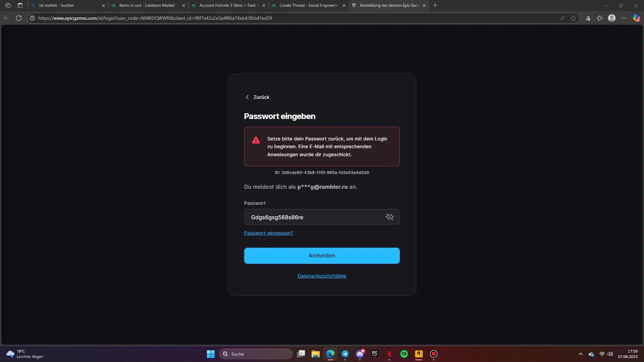Open Wi-Fi network tray icon

coord(602,354)
